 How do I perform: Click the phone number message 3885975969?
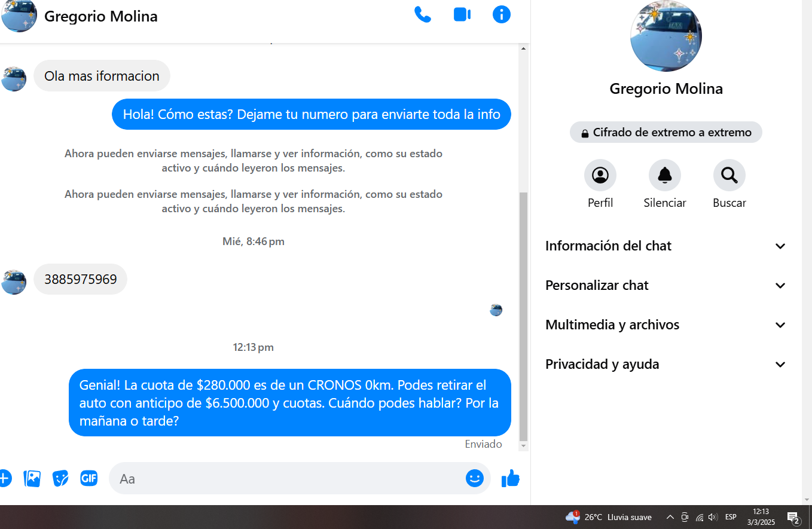(x=81, y=279)
